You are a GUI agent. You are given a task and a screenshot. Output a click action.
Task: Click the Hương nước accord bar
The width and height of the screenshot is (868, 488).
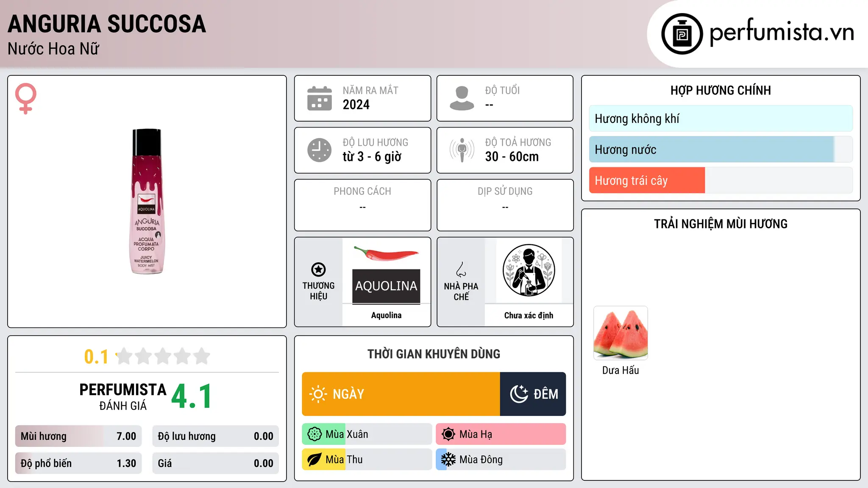click(x=721, y=150)
